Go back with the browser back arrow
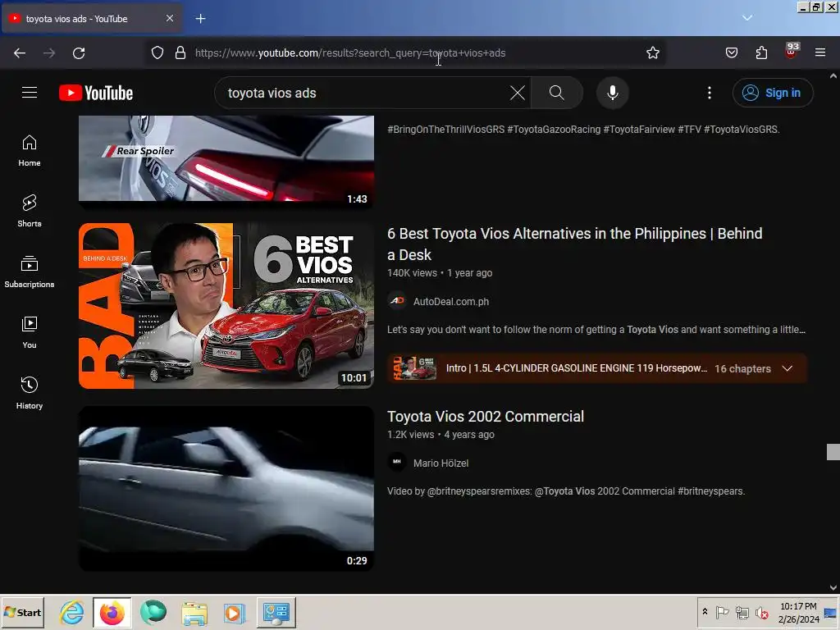This screenshot has width=840, height=630. point(20,53)
